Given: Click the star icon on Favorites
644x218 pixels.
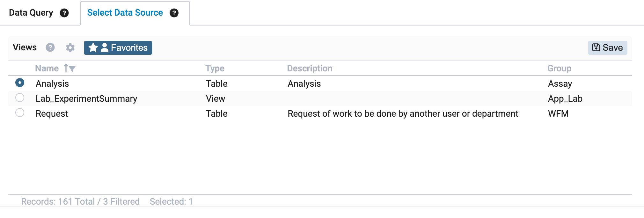Looking at the screenshot, I should click(93, 47).
